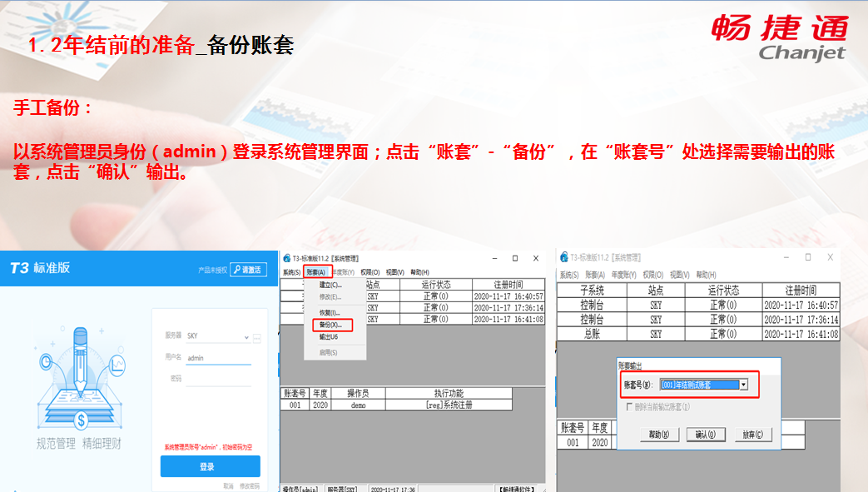Screen dimensions: 868x492
Task: Click [reg]系统注册 cell in middle window
Action: pyautogui.click(x=449, y=405)
